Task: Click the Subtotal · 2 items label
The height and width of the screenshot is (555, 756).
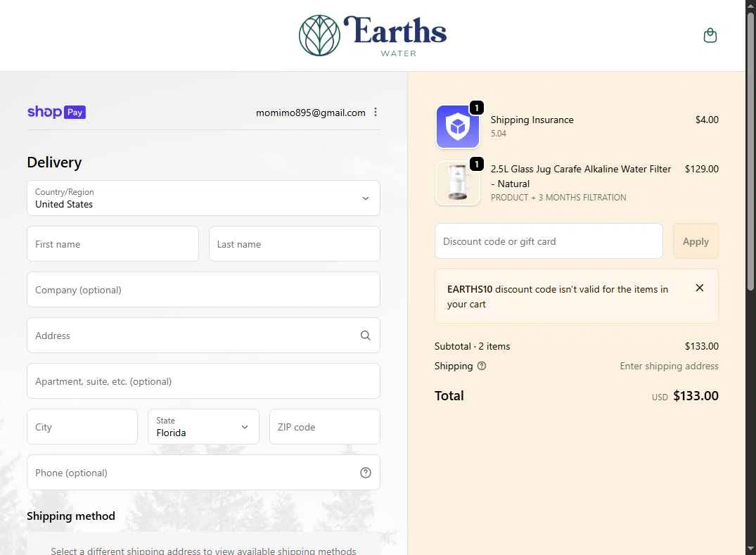Action: pos(472,346)
